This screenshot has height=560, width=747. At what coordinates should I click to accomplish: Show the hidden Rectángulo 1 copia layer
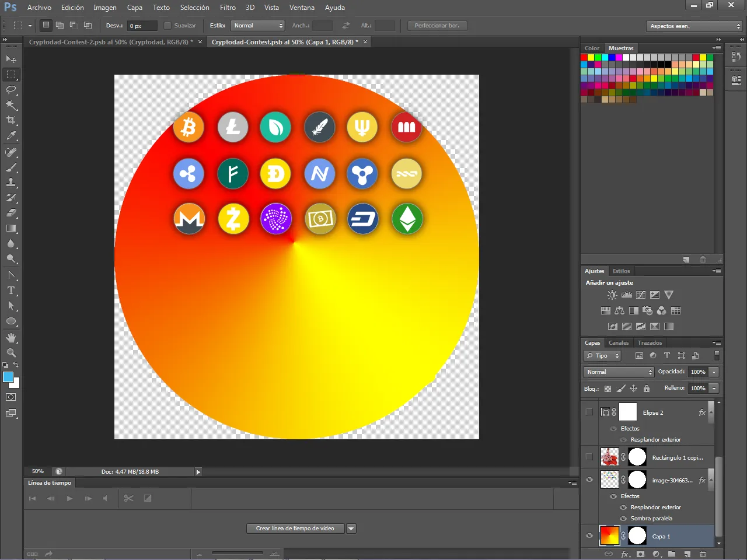click(x=589, y=457)
